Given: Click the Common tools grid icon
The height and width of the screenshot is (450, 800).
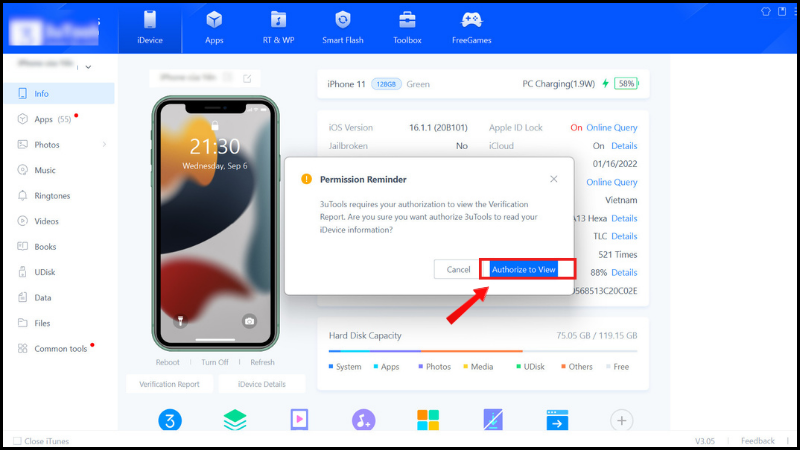Looking at the screenshot, I should point(22,348).
